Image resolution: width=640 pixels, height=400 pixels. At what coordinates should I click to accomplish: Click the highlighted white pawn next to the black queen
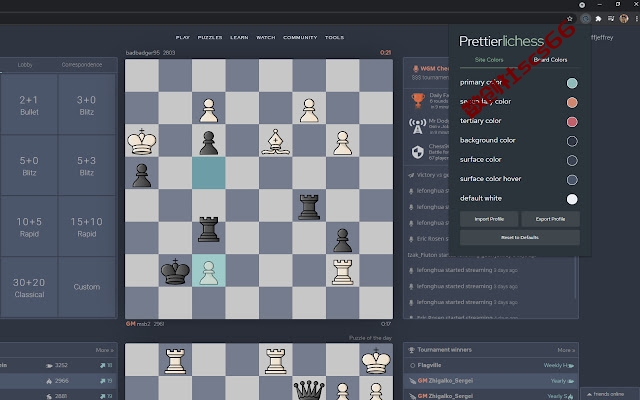point(209,271)
